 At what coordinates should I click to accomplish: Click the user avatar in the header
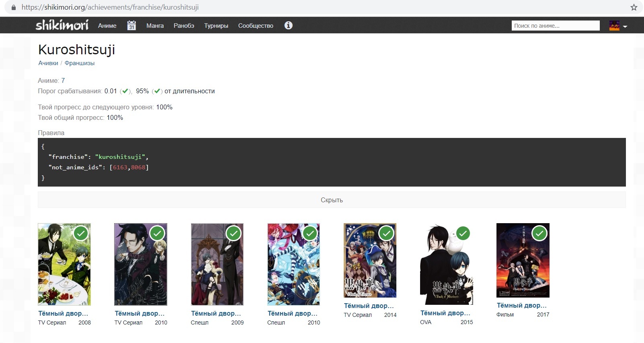click(x=614, y=26)
